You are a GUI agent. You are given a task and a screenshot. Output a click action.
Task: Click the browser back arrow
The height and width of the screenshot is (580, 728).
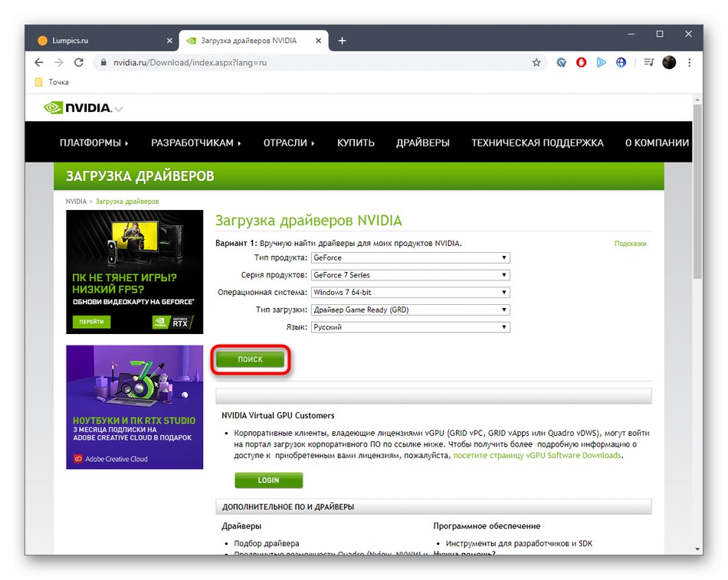pos(39,62)
